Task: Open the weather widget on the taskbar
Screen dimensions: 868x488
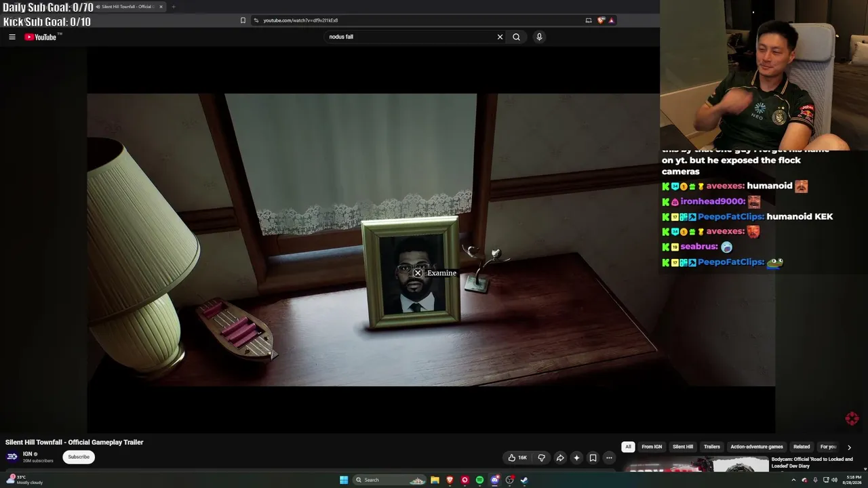Action: [26, 480]
